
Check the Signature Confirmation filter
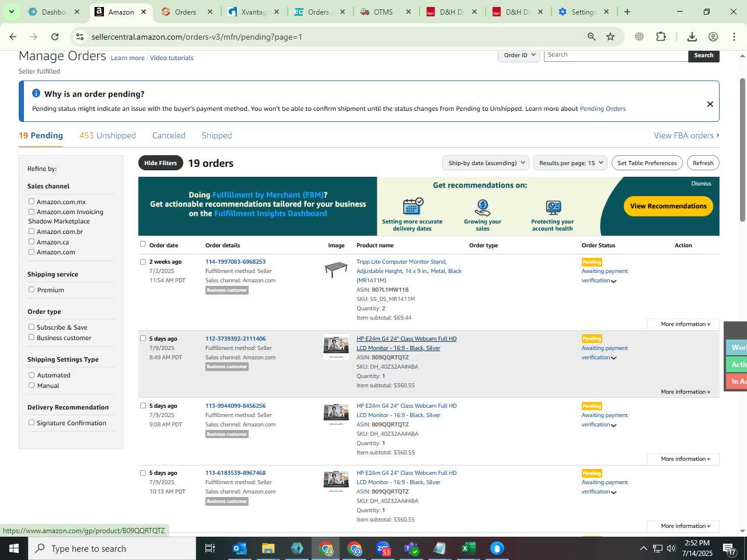pyautogui.click(x=32, y=423)
